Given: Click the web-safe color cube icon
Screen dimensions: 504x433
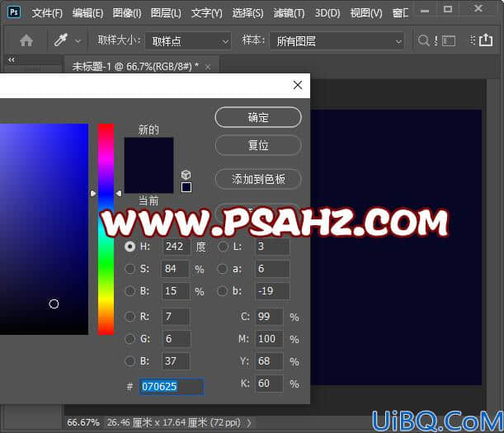Looking at the screenshot, I should pos(186,175).
